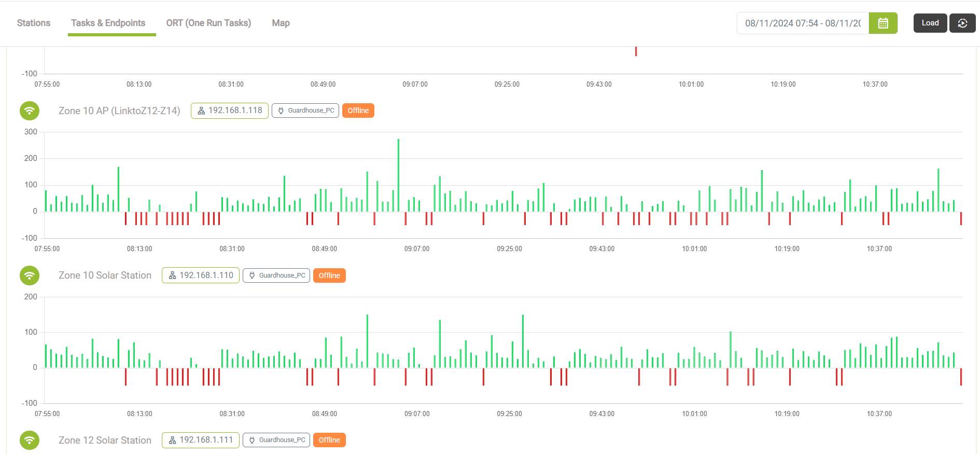Click Guardhouse_PC badge for Zone 10 Solar Station
The width and height of the screenshot is (980, 454).
tap(276, 276)
